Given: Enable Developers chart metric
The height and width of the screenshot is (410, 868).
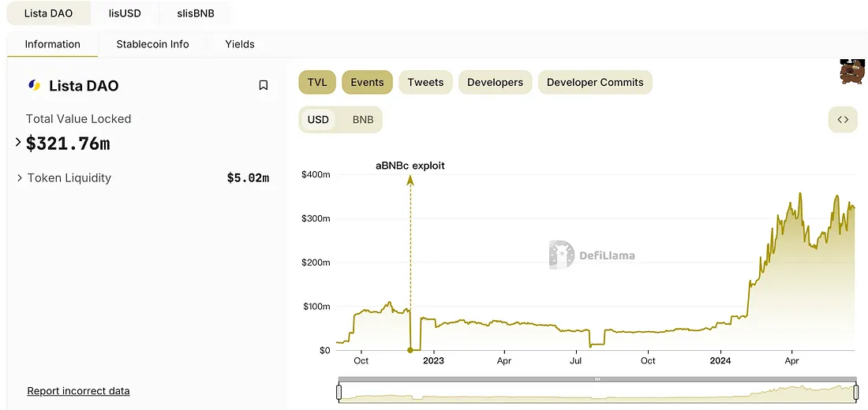Looking at the screenshot, I should pyautogui.click(x=495, y=82).
